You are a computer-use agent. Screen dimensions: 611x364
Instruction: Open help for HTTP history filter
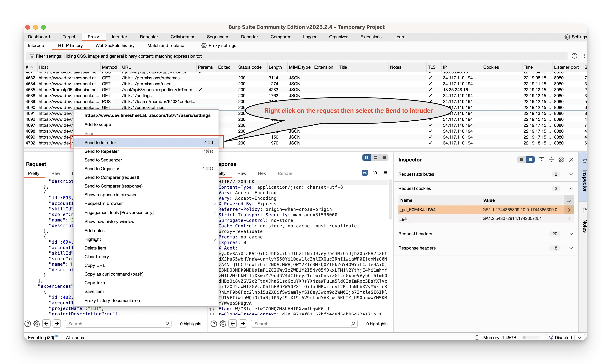(x=574, y=56)
